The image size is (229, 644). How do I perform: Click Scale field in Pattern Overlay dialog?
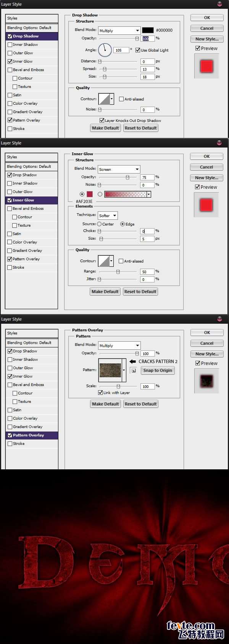pyautogui.click(x=148, y=386)
